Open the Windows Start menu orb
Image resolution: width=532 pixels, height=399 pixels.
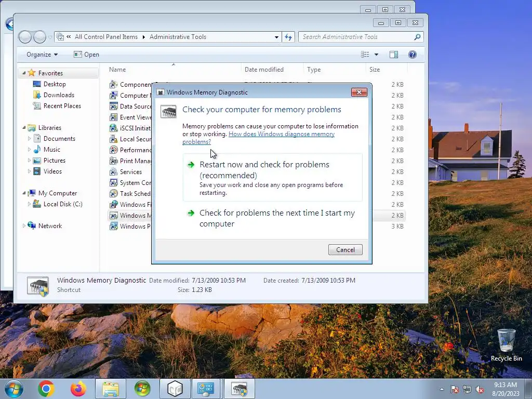[x=14, y=389]
